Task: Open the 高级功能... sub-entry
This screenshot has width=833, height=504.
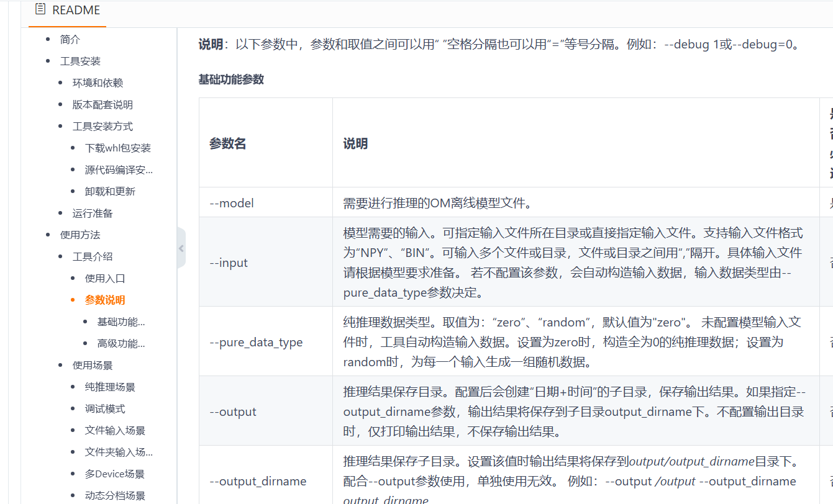Action: 121,344
